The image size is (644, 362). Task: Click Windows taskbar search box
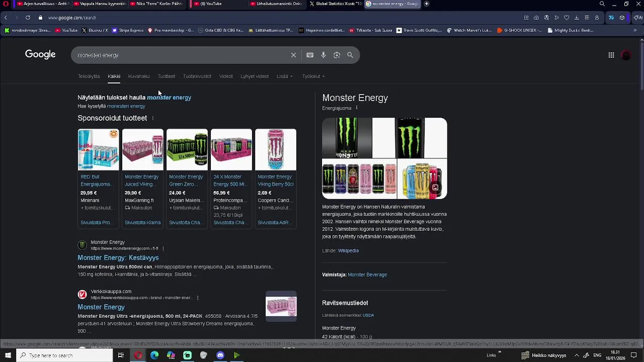click(x=63, y=355)
